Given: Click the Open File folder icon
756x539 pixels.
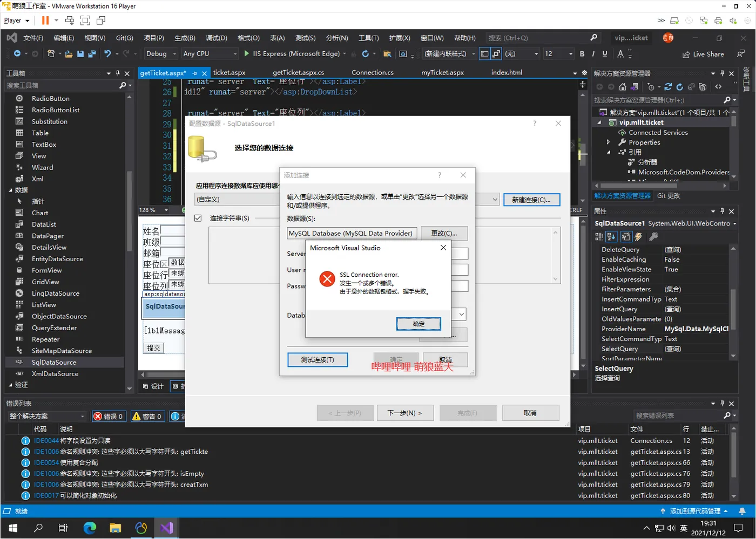Looking at the screenshot, I should pos(69,53).
